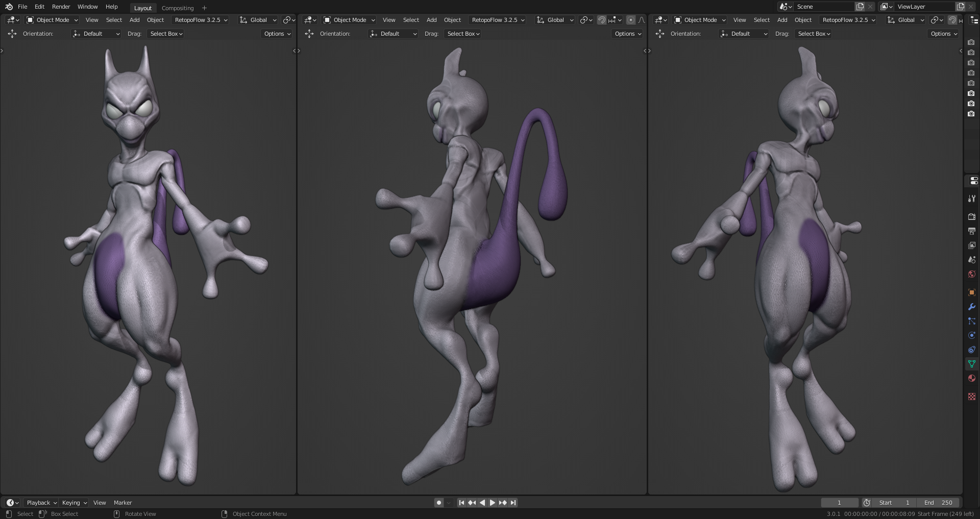This screenshot has width=980, height=519.
Task: Open RetopoFlow 3.2.5 dropdown in left viewport
Action: click(x=201, y=20)
